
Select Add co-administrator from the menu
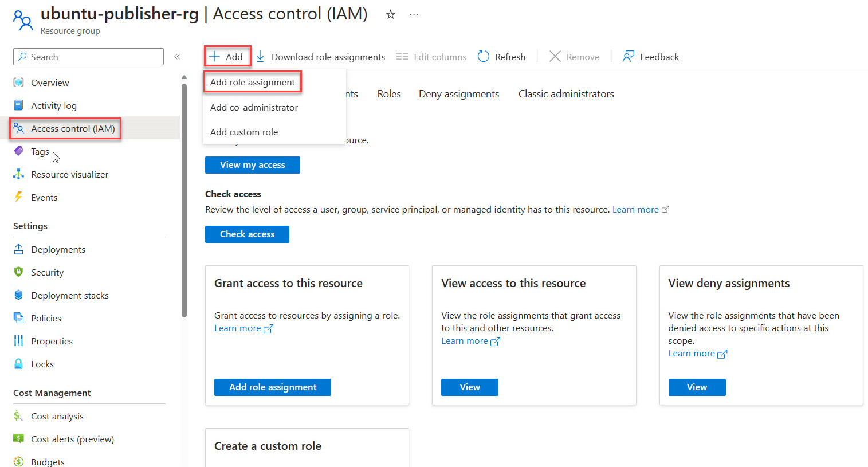tap(254, 107)
